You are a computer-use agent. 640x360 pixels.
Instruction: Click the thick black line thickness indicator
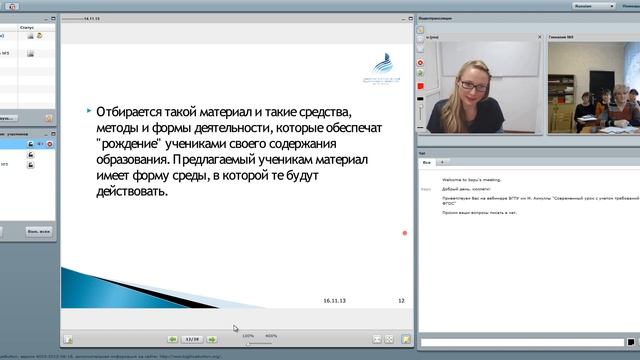point(420,99)
